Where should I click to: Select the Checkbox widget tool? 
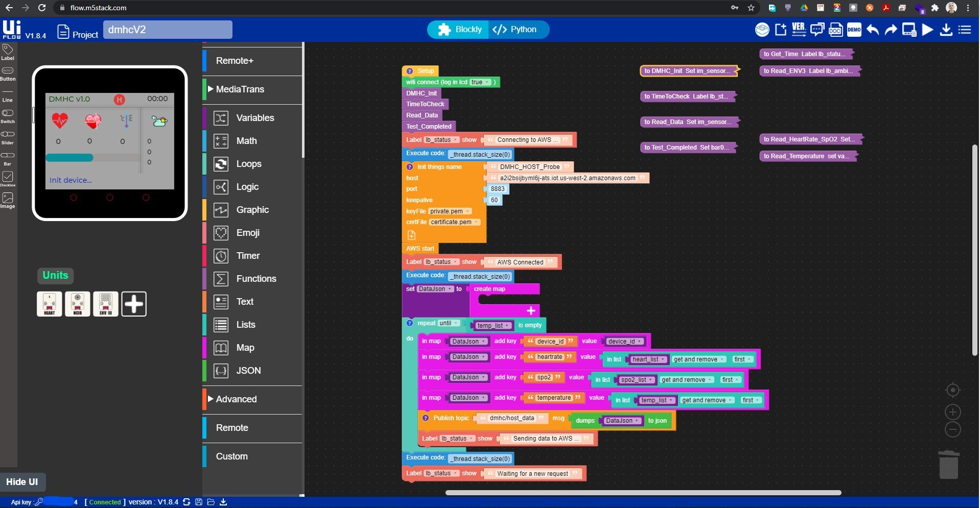(x=8, y=179)
